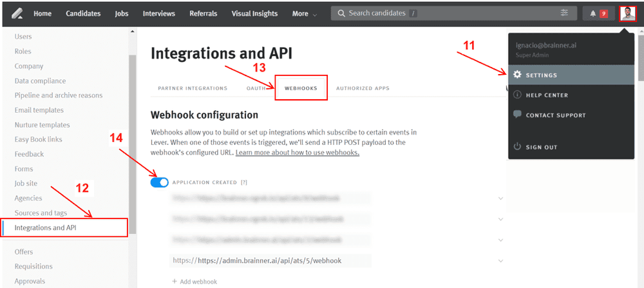
Task: Click the Contact Support chat icon
Action: coord(517,115)
